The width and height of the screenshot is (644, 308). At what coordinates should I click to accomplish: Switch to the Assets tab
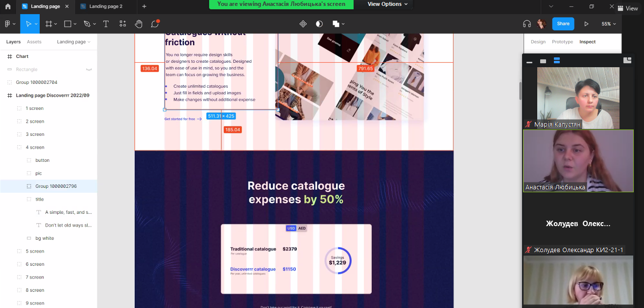pos(34,42)
